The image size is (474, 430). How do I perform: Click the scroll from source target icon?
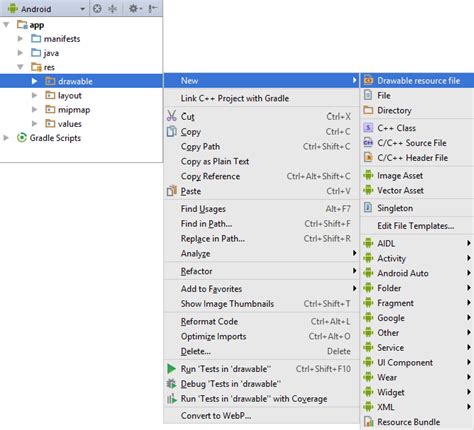(x=97, y=9)
